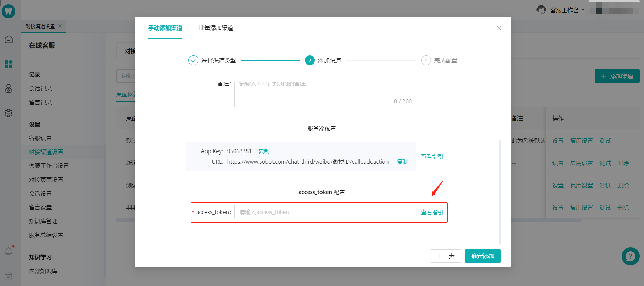Open 对接页面设置 in sidebar
This screenshot has width=644, height=286.
pos(46,180)
